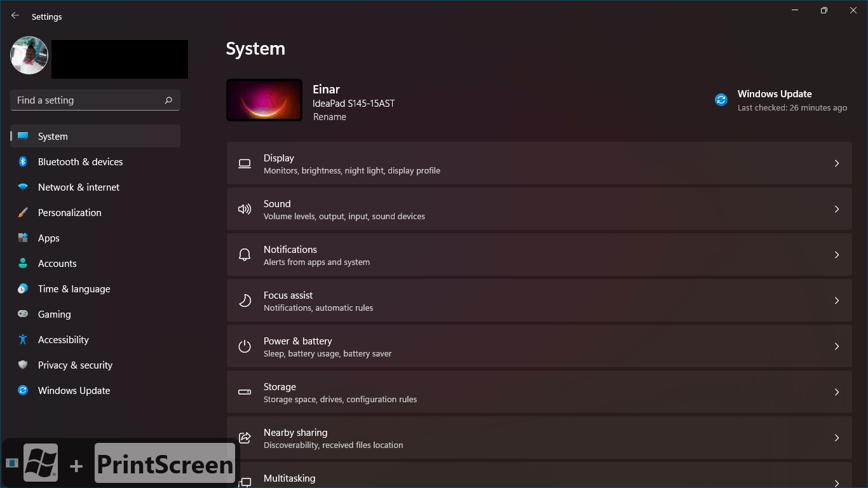Click the IdeaPad S145-15AST model text
Screen dimensions: 868x488
[354, 104]
